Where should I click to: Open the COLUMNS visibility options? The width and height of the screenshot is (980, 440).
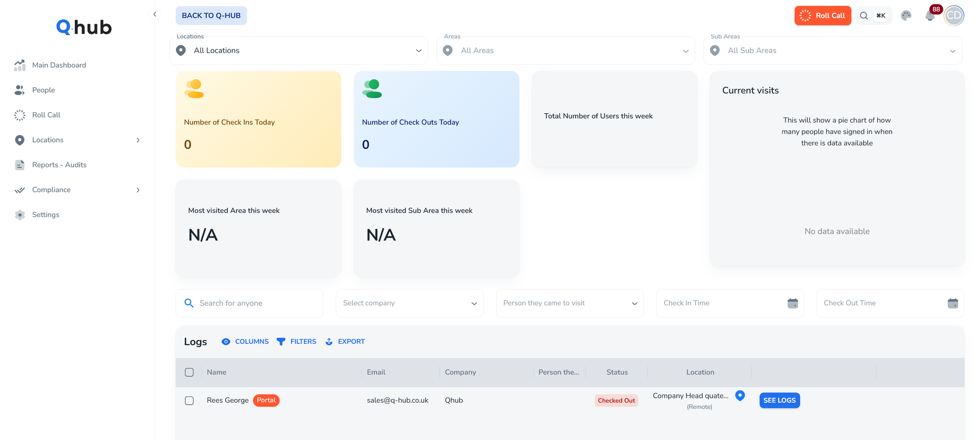click(245, 341)
